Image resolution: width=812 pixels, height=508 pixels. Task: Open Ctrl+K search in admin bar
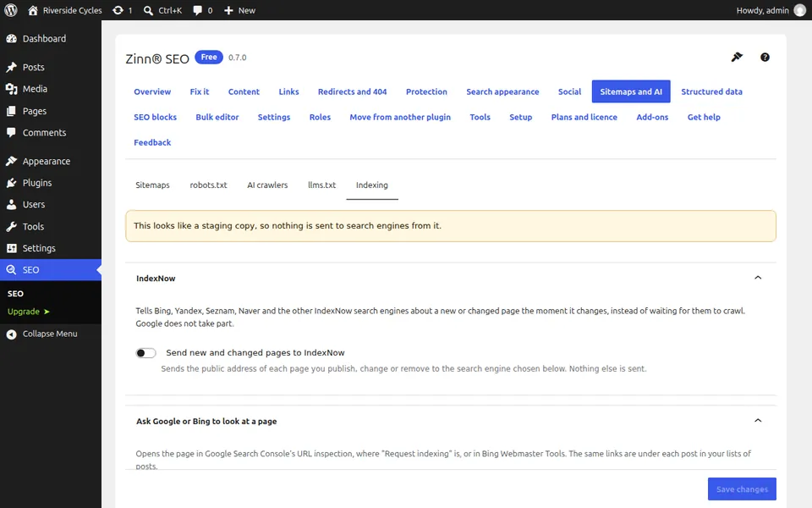tap(162, 10)
